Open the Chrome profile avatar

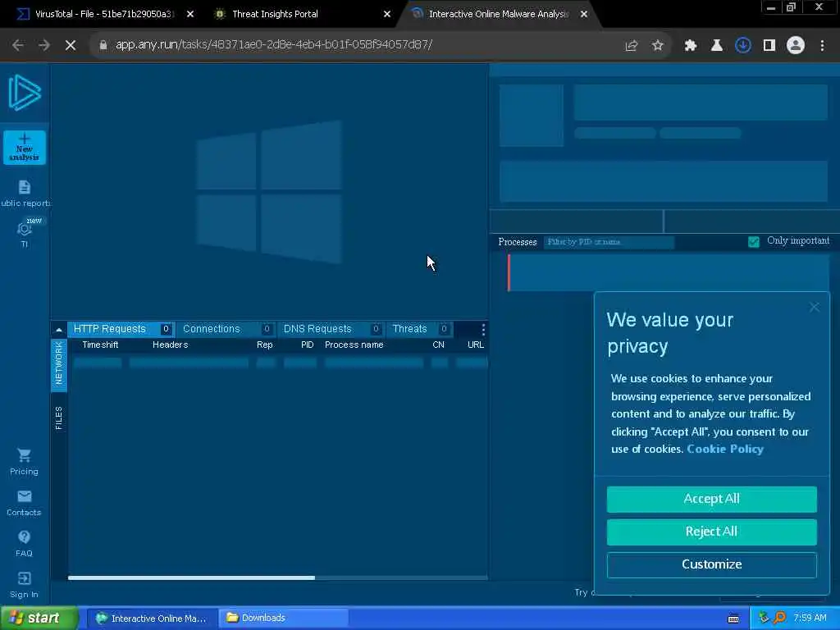796,46
